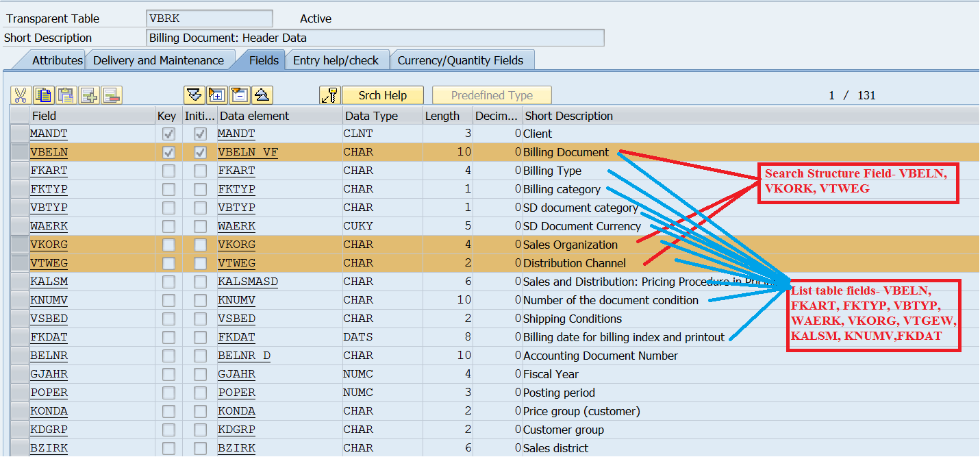The image size is (980, 457).
Task: Expand the selected include structure
Action: (x=217, y=95)
